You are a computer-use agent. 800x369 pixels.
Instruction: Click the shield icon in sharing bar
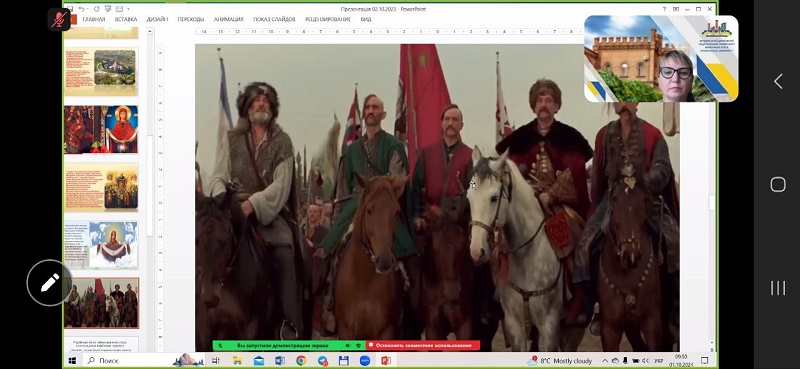358,346
